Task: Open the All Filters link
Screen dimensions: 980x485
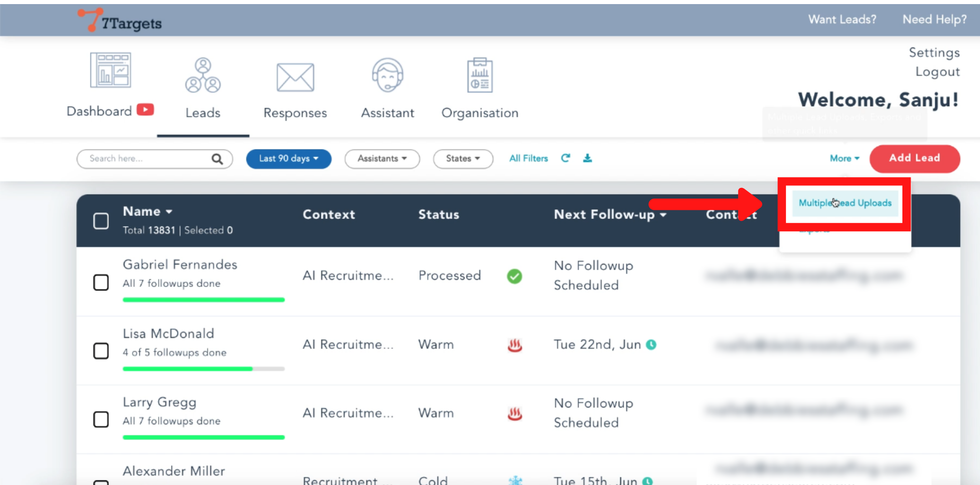Action: pyautogui.click(x=528, y=159)
